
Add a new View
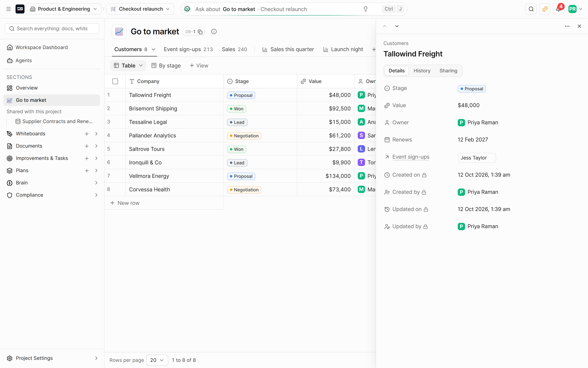point(199,65)
